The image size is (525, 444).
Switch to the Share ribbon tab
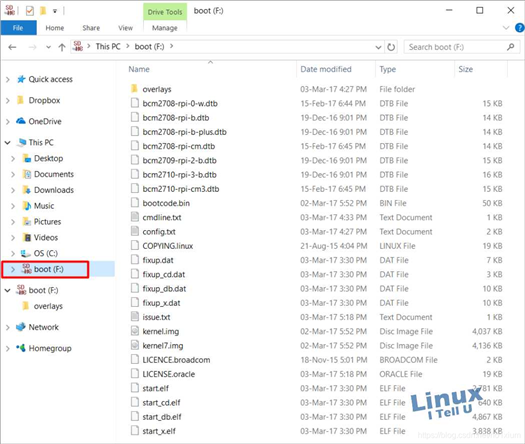coord(91,28)
